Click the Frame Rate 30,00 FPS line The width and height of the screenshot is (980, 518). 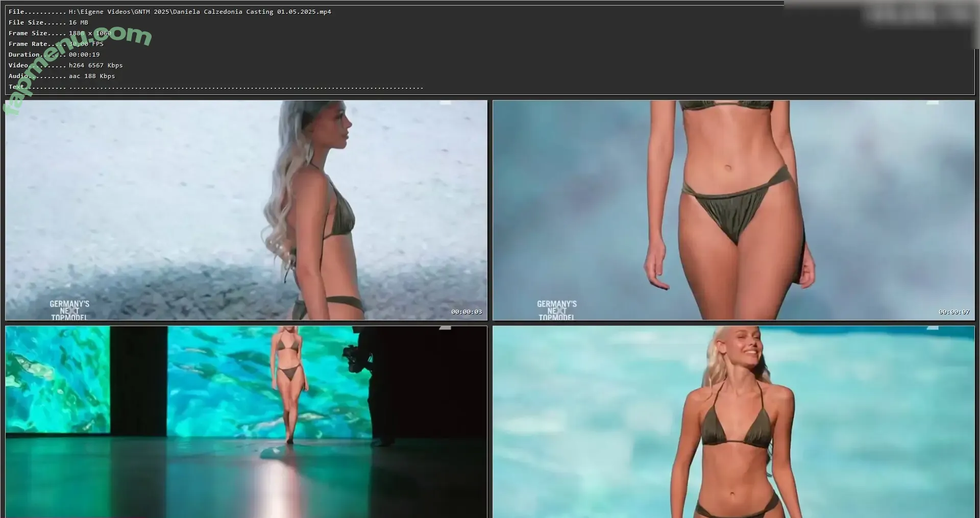pos(56,44)
